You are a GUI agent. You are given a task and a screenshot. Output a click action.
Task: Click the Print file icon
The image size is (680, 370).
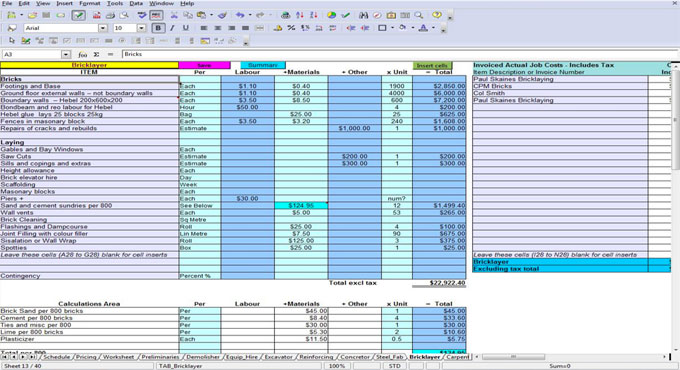110,15
